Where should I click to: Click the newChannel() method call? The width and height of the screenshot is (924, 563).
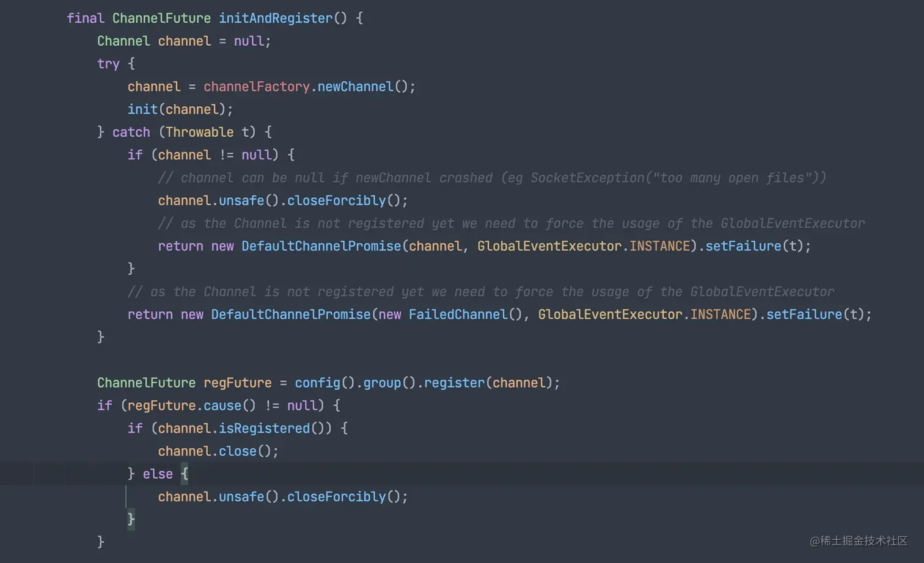pyautogui.click(x=362, y=87)
